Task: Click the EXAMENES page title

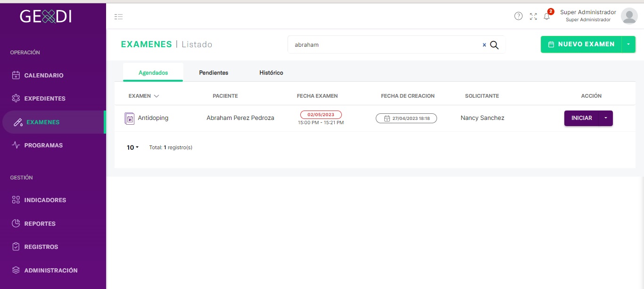Action: 147,44
